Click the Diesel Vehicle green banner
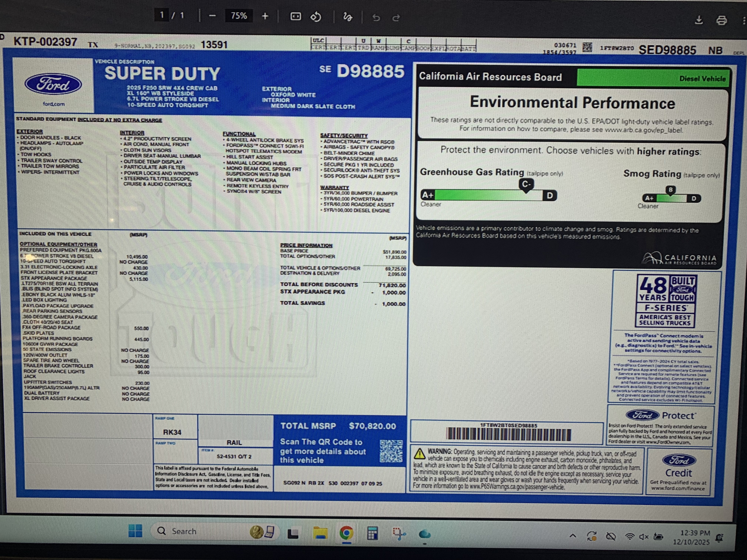This screenshot has height=560, width=747. coord(653,78)
